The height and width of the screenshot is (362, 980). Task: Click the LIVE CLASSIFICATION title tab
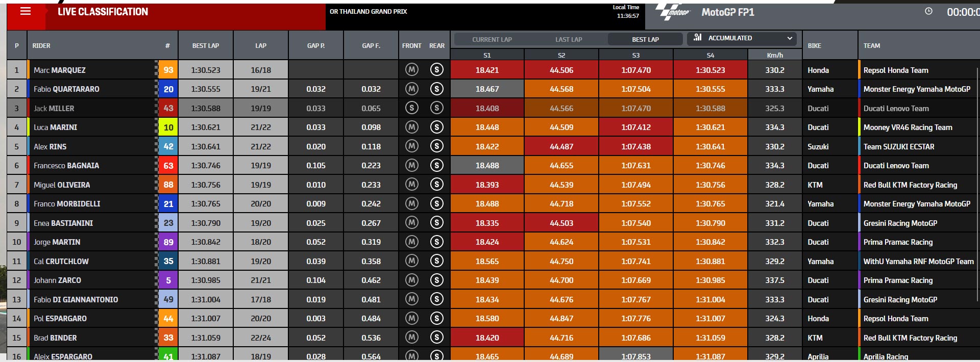[103, 12]
